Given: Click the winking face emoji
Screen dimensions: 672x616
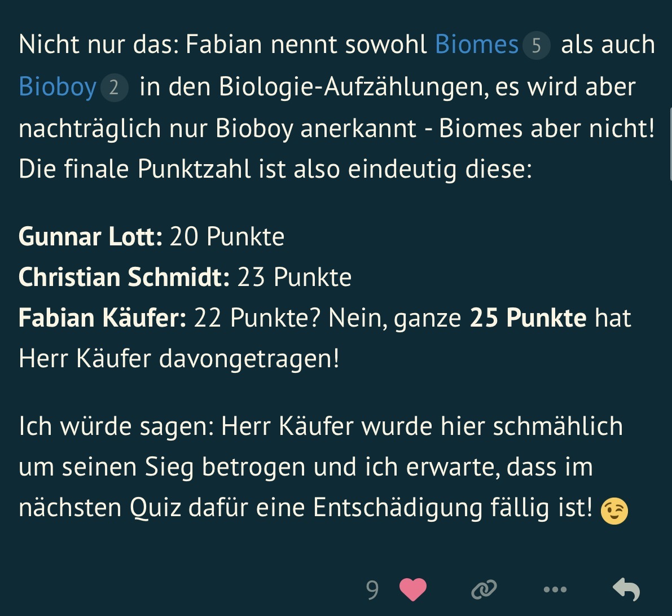Looking at the screenshot, I should point(614,512).
